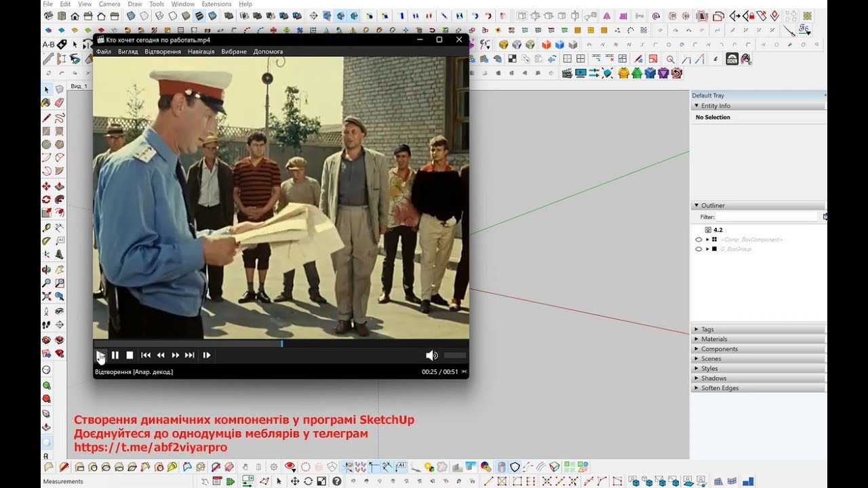The height and width of the screenshot is (488, 868).
Task: Adjust the media player volume slider
Action: coord(455,355)
